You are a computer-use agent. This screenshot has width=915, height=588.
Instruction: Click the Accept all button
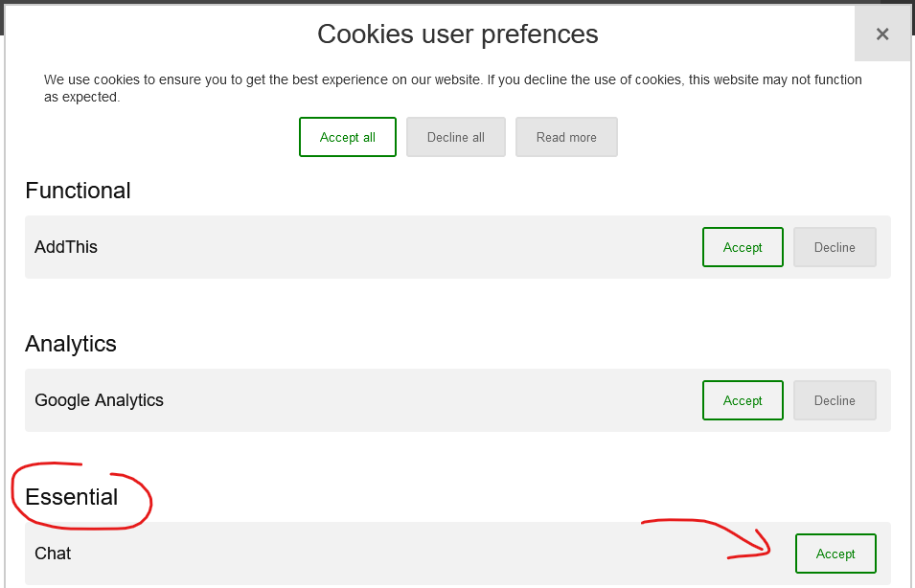[347, 137]
